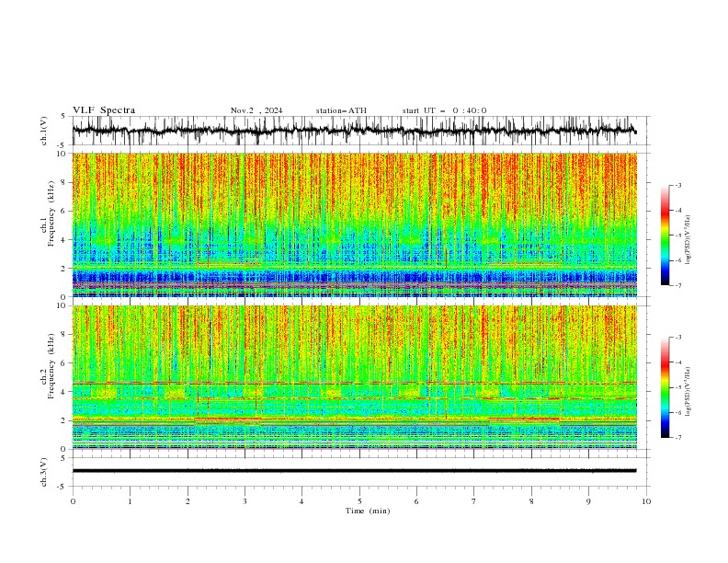Screen dimensions: 728x563
Task: Click the "Time (min)" axis label
Action: [x=368, y=511]
